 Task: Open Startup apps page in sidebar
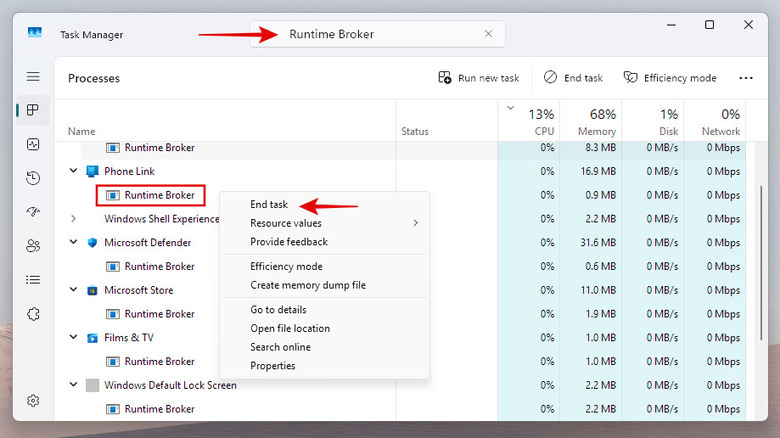point(33,212)
